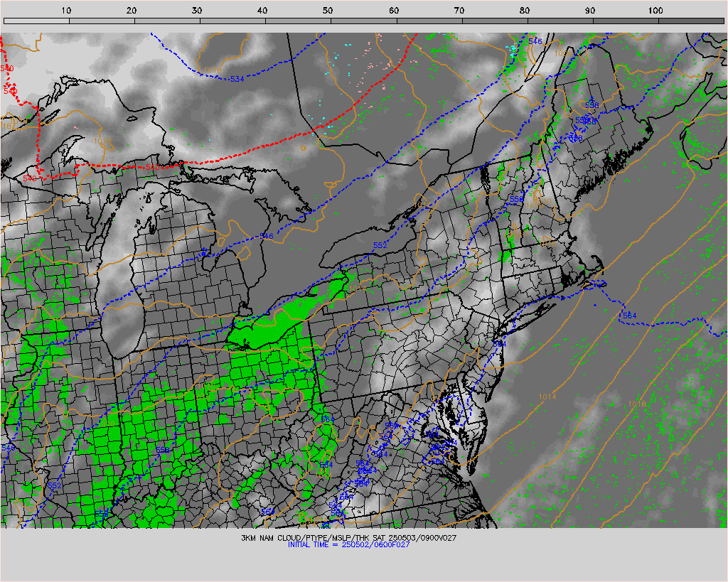Click the blue "552" label near Lake Ontario
This screenshot has height=582, width=728.
(x=380, y=245)
